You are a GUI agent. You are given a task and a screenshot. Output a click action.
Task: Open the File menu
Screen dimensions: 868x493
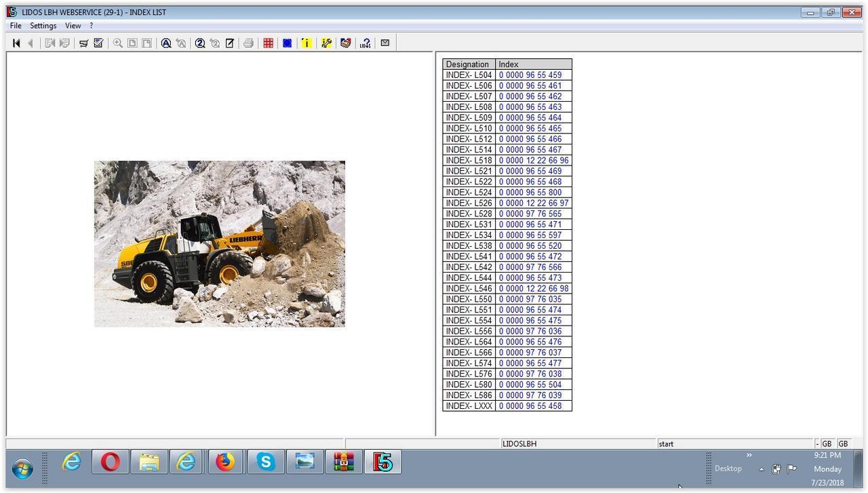pos(16,26)
